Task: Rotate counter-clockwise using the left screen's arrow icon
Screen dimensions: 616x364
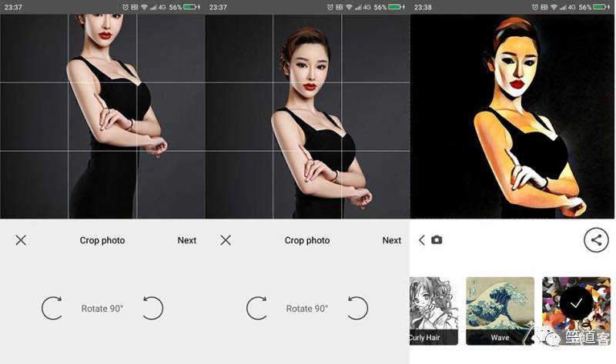Action: 152,308
